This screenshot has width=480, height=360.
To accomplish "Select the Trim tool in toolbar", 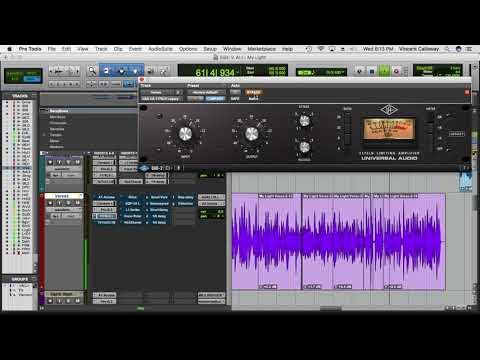I will point(106,71).
